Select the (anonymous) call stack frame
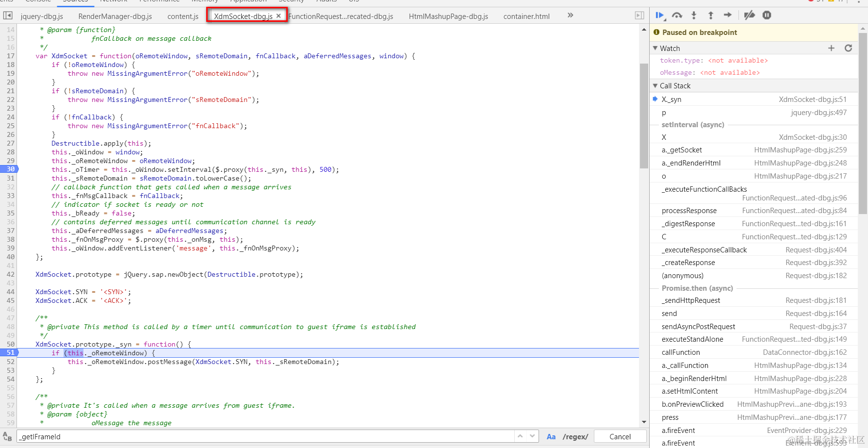The image size is (868, 448). tap(754, 276)
